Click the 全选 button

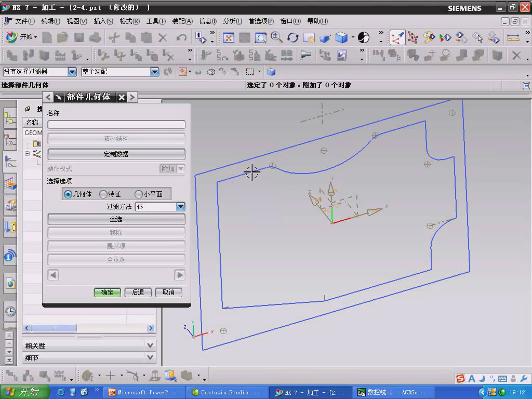[116, 219]
